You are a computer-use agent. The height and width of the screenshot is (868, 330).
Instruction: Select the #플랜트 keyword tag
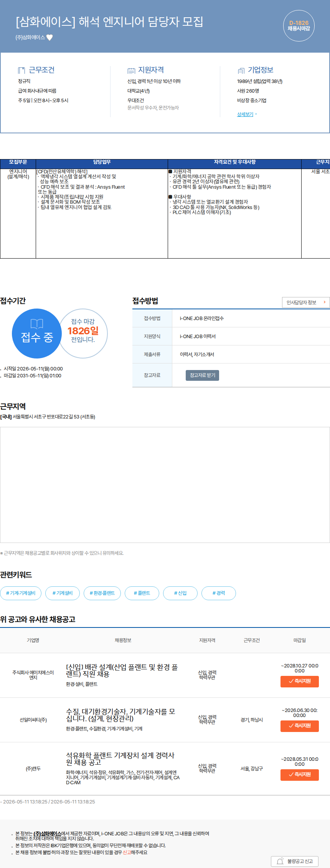coord(142,593)
